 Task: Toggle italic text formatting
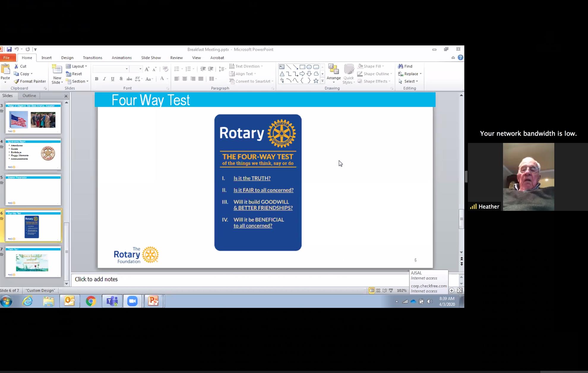[x=104, y=79]
